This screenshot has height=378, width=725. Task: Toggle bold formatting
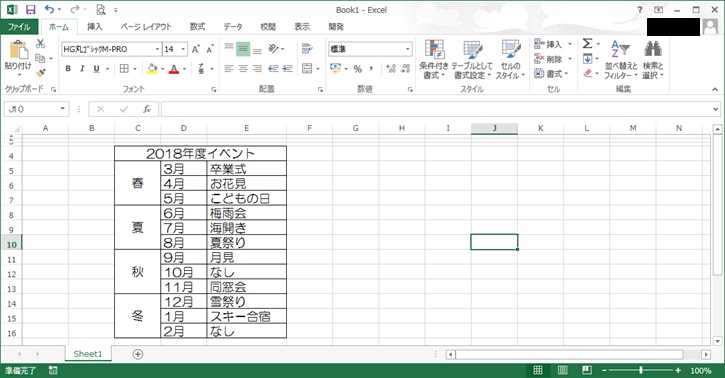point(68,69)
